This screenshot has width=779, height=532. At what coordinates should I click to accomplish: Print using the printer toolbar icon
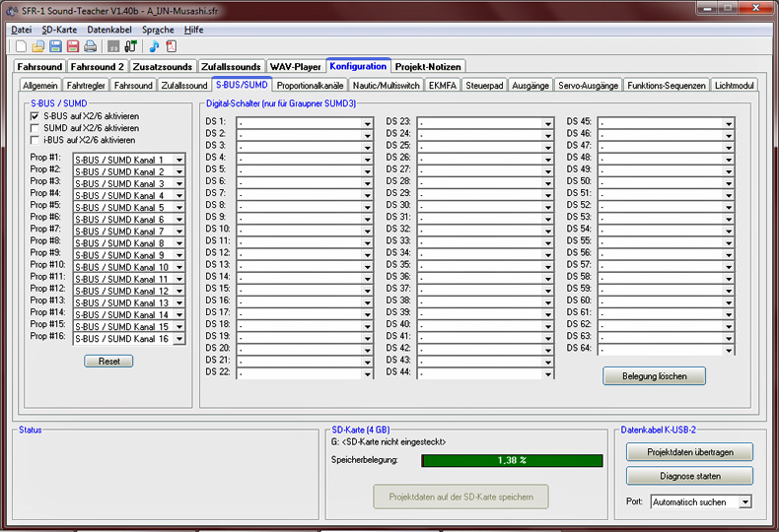coord(90,46)
